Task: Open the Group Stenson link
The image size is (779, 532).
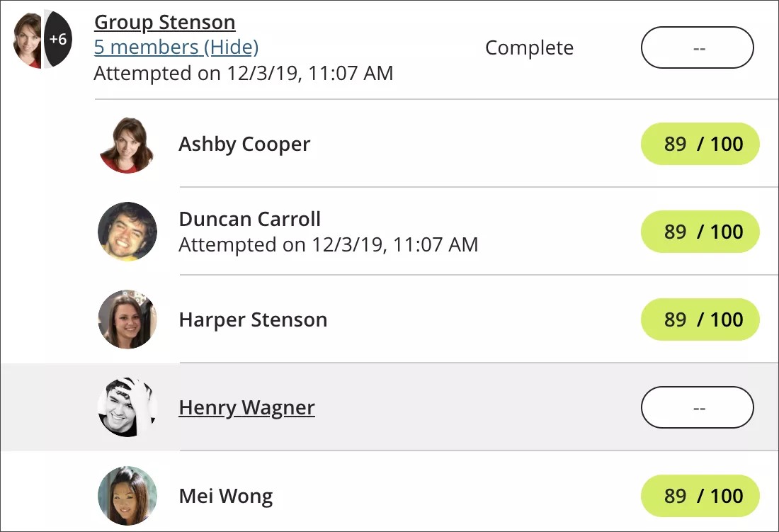Action: pos(164,22)
